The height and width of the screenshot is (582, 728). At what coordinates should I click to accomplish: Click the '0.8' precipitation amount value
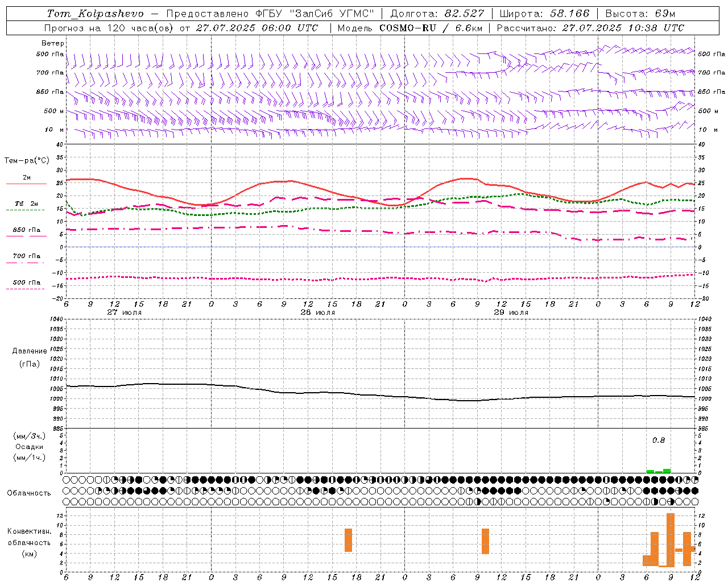[658, 440]
